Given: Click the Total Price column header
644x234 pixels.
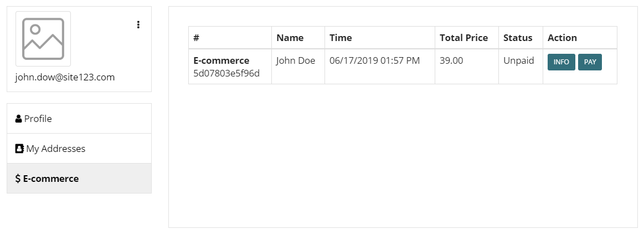Looking at the screenshot, I should (x=463, y=38).
